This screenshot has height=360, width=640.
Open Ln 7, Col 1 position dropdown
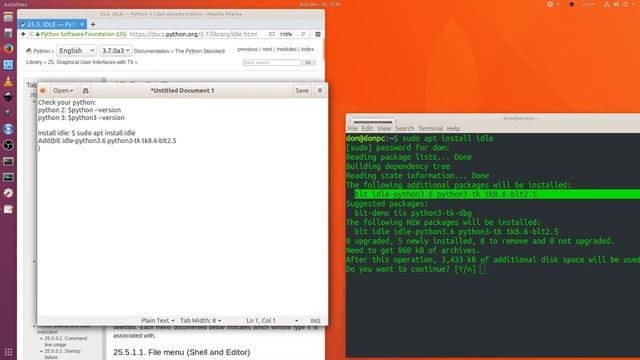[x=272, y=321]
